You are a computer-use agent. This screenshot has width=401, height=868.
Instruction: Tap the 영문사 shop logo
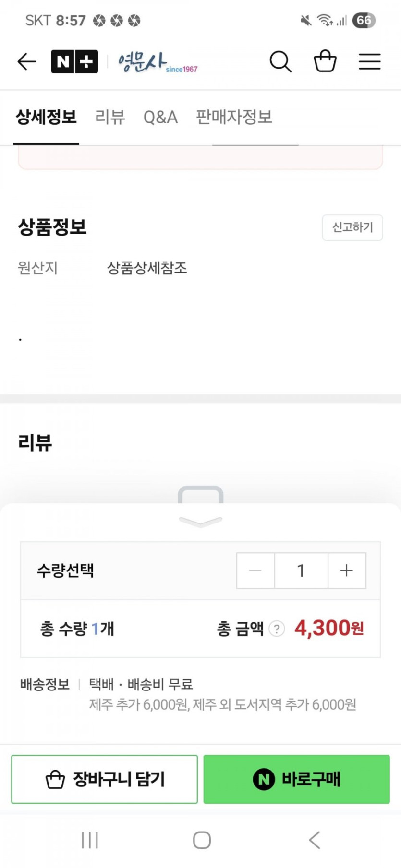point(158,62)
